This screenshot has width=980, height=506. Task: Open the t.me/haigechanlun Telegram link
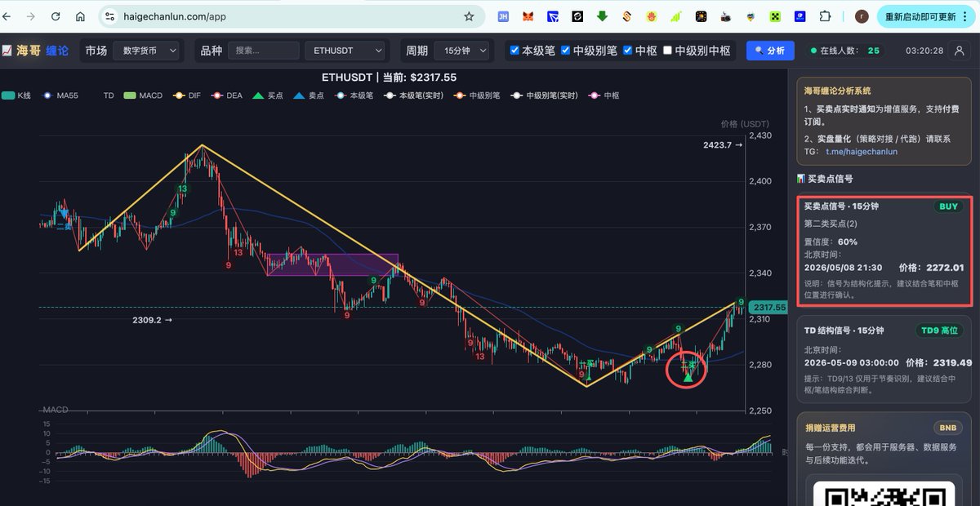(x=862, y=152)
